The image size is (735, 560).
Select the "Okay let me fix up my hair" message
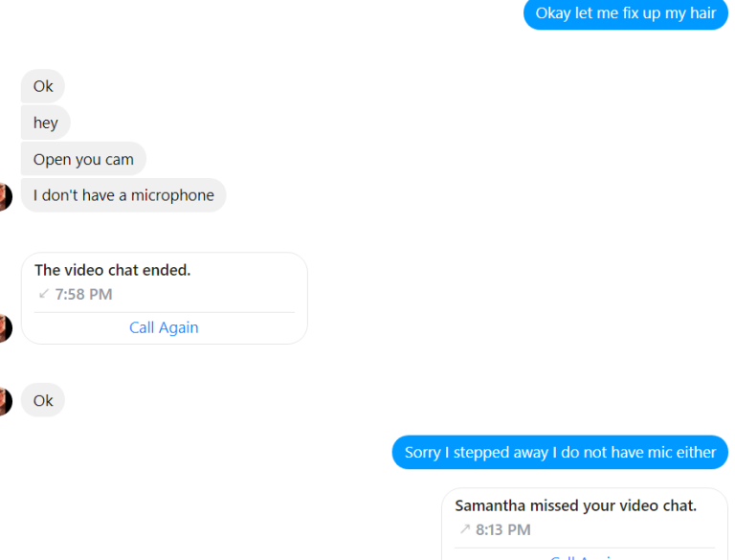[625, 13]
